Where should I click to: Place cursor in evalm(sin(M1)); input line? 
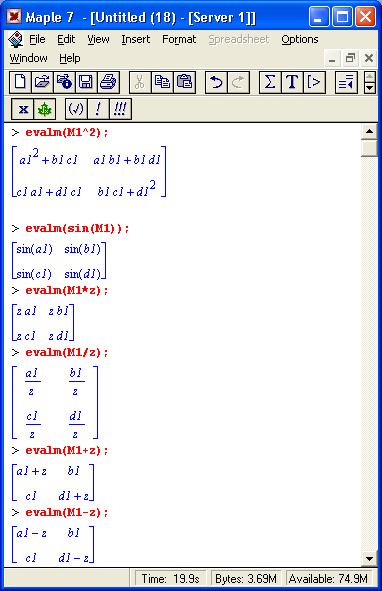point(77,229)
